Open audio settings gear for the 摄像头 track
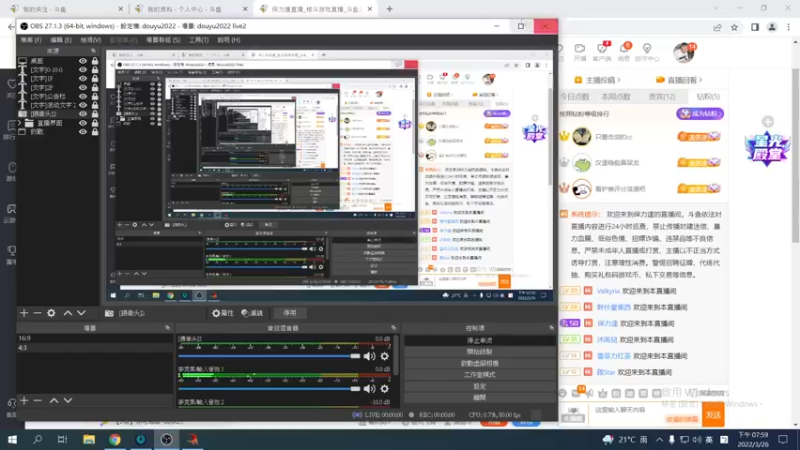 [384, 356]
